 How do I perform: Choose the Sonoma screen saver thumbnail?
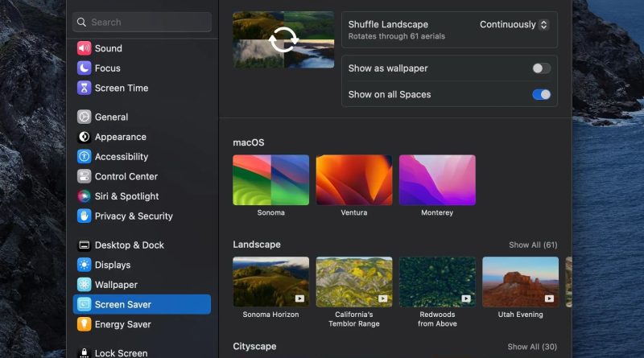pyautogui.click(x=270, y=180)
